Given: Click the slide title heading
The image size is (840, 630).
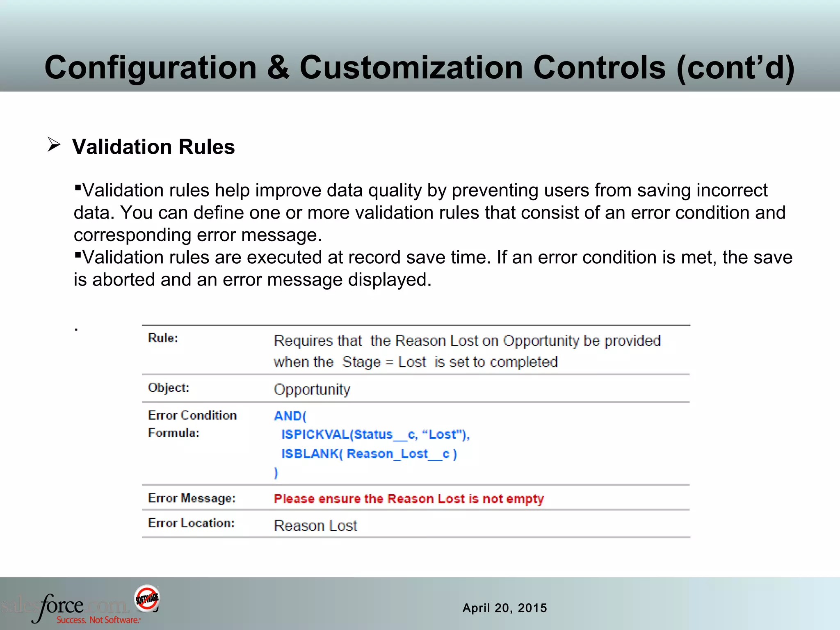Looking at the screenshot, I should 419,68.
